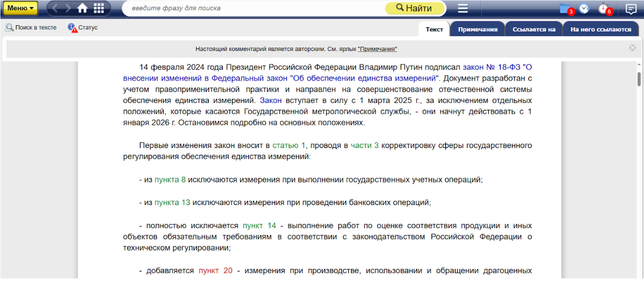Switch to the Ссылается на tab
644x282 pixels.
point(534,29)
